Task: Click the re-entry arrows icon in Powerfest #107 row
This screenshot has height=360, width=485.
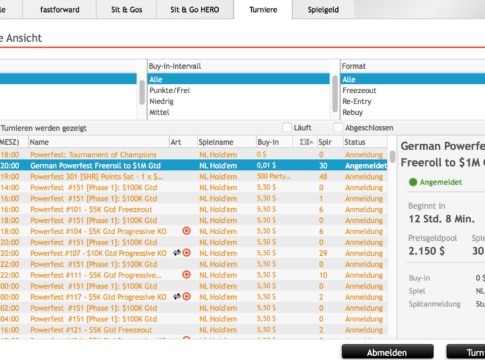Action: 177,253
